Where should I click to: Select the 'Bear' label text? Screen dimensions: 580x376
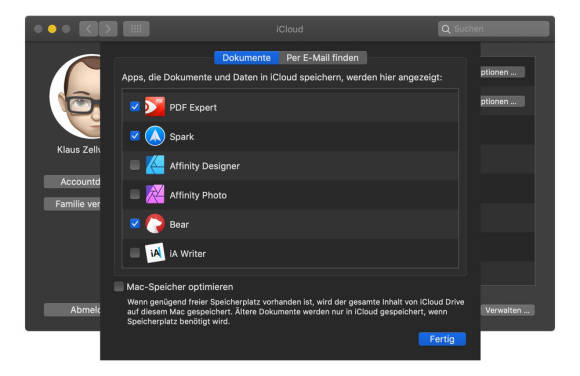pyautogui.click(x=179, y=225)
